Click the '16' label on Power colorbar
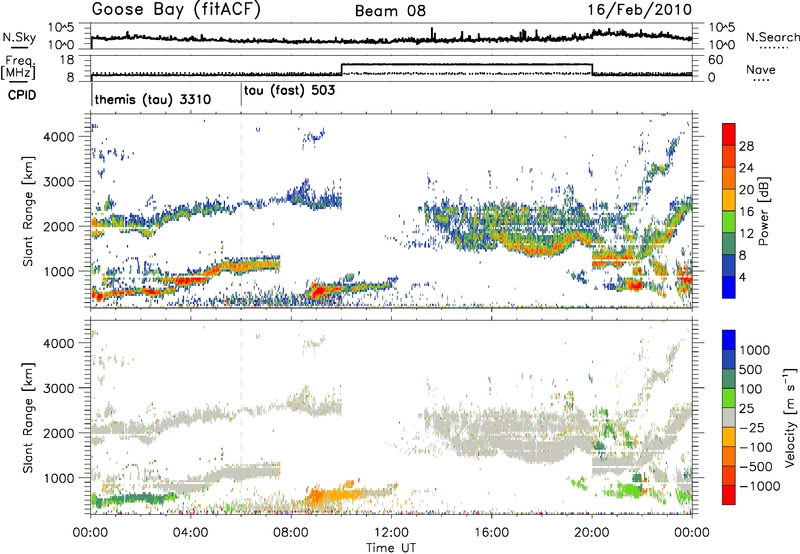This screenshot has height=554, width=800. pyautogui.click(x=746, y=212)
